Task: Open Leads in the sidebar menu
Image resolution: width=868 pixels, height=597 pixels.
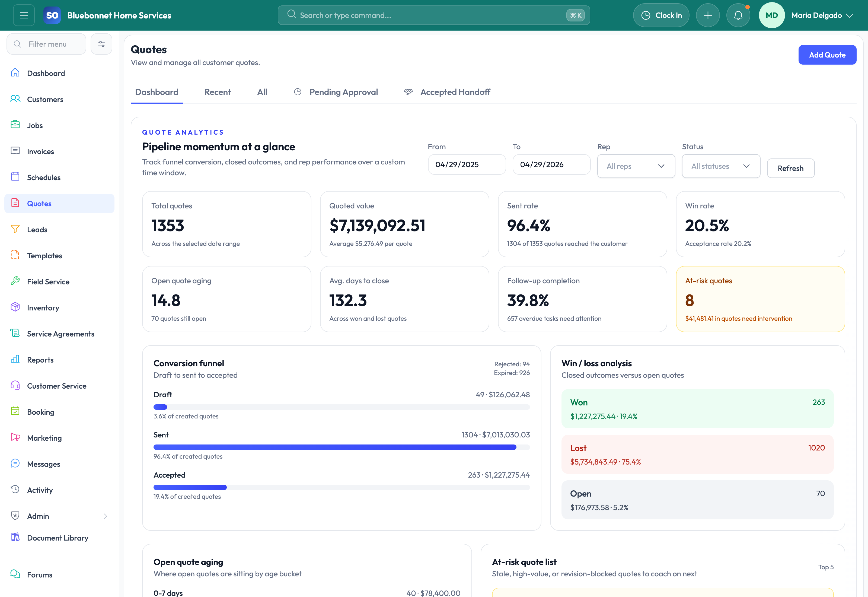Action: (59, 230)
